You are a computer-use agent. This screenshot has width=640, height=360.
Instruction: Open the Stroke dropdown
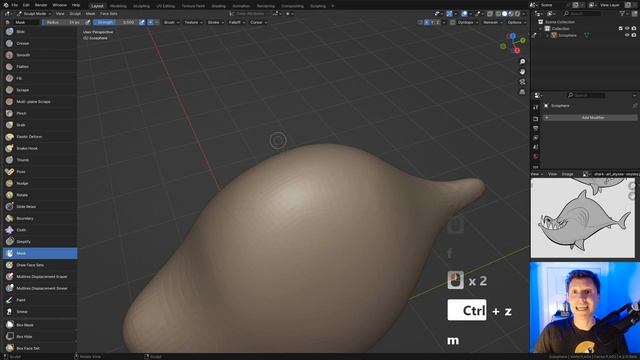216,22
